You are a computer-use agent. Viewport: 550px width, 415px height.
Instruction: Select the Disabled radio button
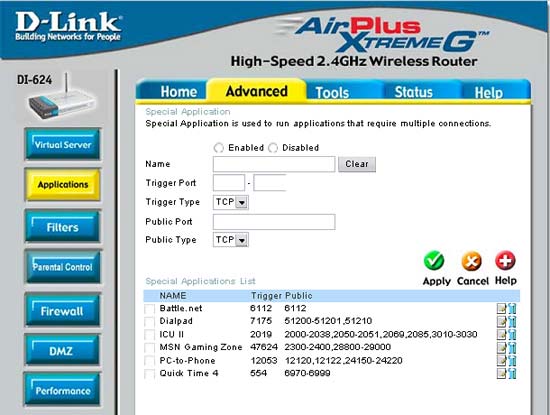click(273, 148)
